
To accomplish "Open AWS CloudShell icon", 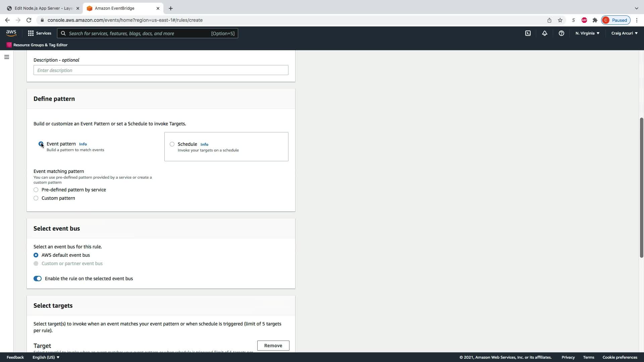I will 528,33.
